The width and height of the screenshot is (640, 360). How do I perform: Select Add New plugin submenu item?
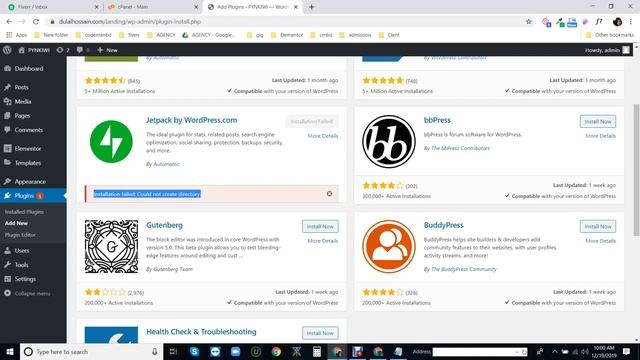click(x=16, y=223)
